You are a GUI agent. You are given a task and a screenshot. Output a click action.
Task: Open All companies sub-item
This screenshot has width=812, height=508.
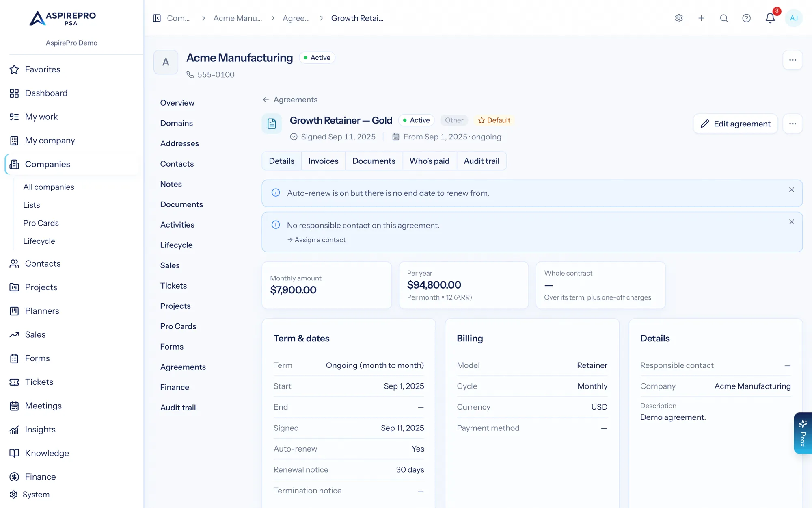click(49, 187)
